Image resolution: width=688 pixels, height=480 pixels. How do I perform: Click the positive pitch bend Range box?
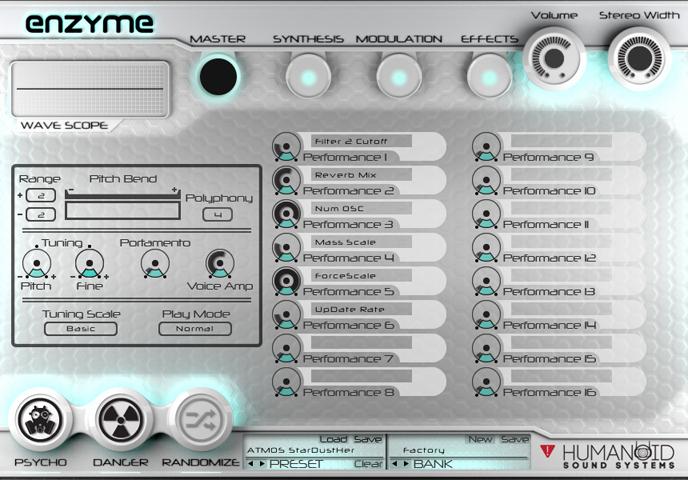pyautogui.click(x=41, y=195)
